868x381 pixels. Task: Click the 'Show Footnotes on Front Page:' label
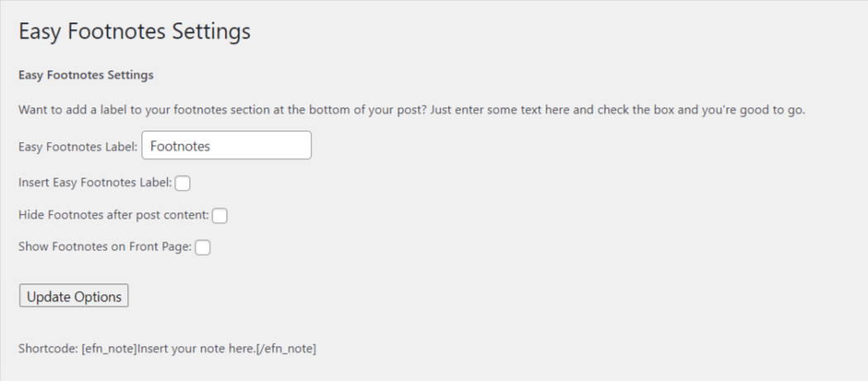click(x=104, y=246)
